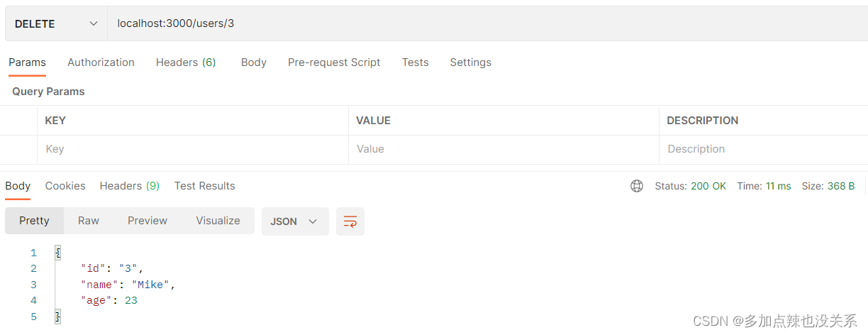The height and width of the screenshot is (335, 868).
Task: Open the Settings tab
Action: pyautogui.click(x=471, y=62)
